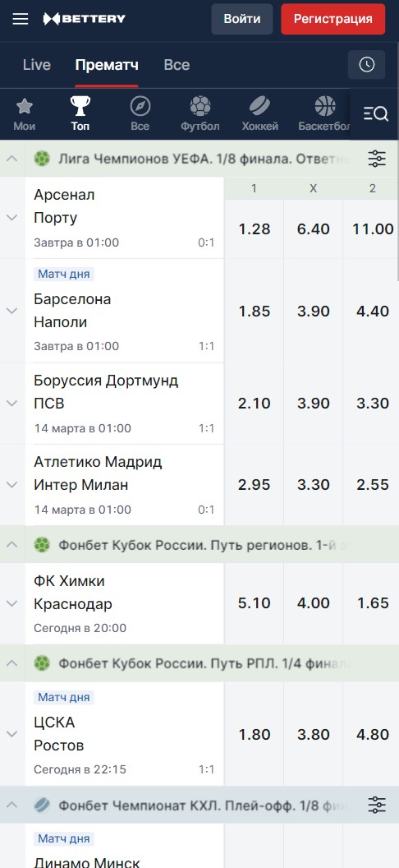
Task: Open the search list icon
Action: [376, 114]
